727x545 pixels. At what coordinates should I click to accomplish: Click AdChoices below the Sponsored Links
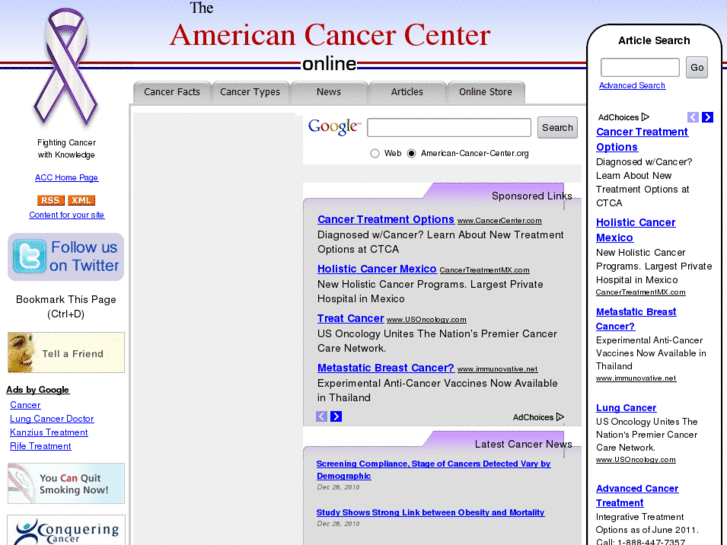tap(538, 417)
